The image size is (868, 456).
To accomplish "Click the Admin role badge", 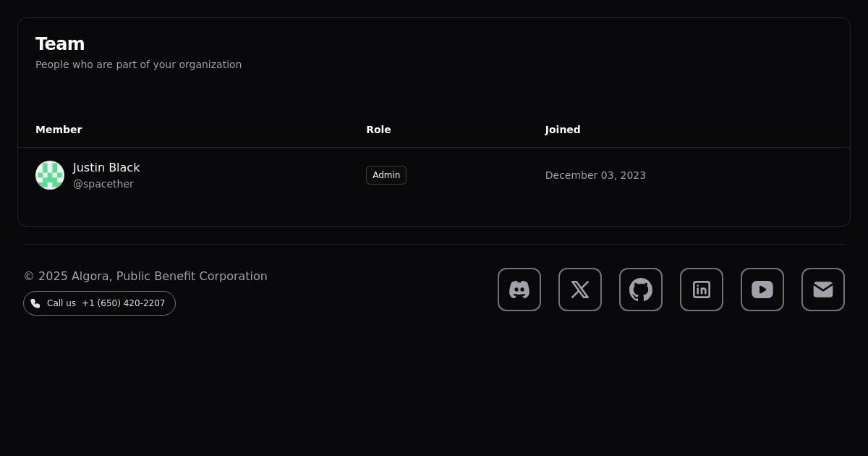I will 386,175.
